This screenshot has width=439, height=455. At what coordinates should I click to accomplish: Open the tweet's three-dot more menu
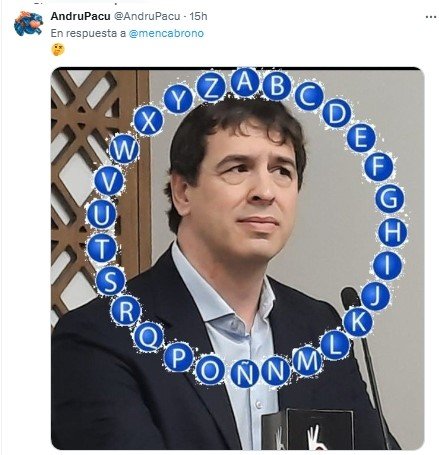(431, 17)
